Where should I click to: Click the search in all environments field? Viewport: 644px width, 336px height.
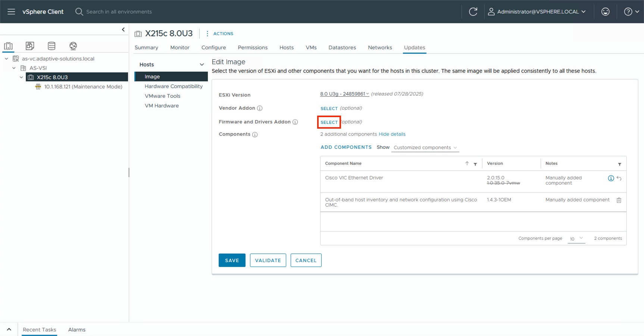(119, 12)
